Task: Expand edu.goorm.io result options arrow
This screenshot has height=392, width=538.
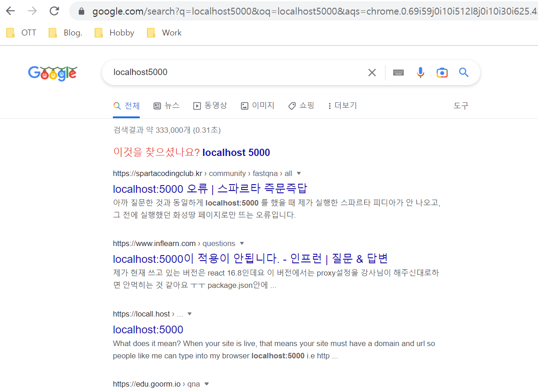Action: (x=207, y=384)
